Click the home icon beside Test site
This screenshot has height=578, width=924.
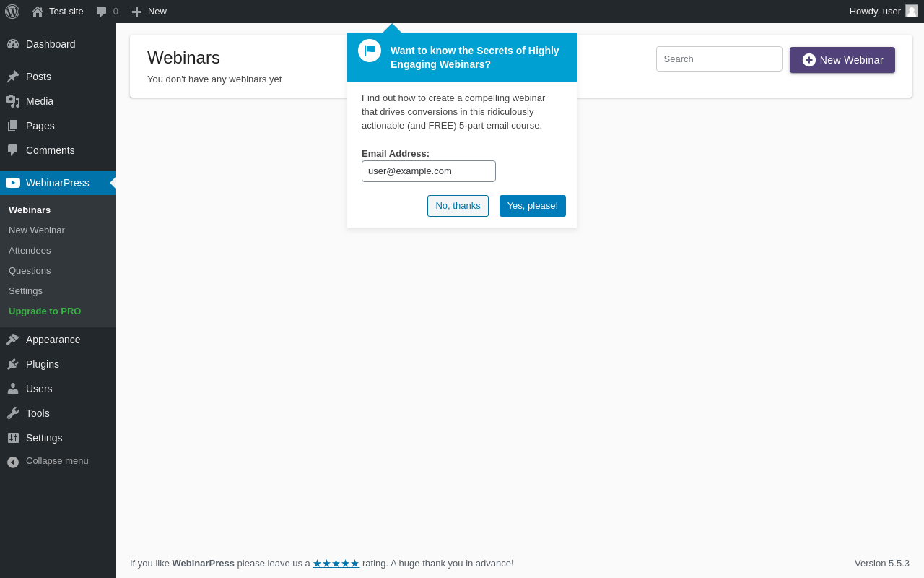[x=38, y=12]
